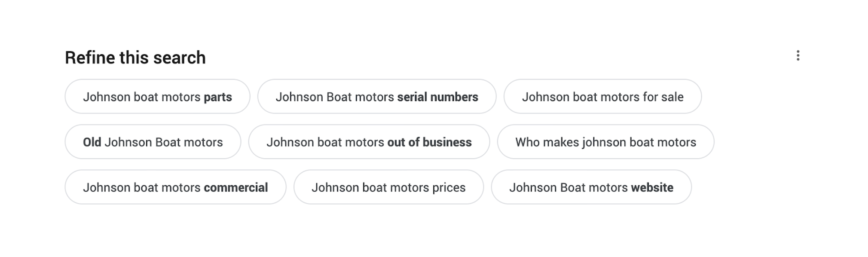Check if Johnson boat motors is out of business
Viewport: 868px width, 257px height.
pos(369,142)
